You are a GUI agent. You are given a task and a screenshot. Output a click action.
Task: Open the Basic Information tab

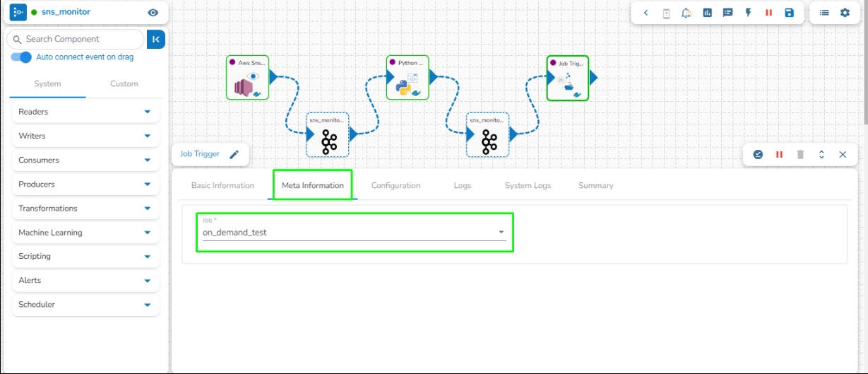[222, 185]
